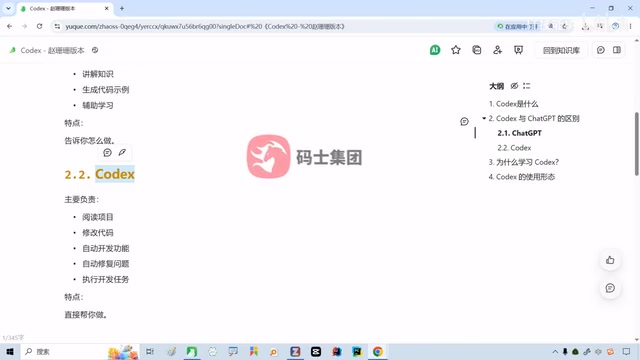Click the '2.2. Codex' heading

click(x=100, y=174)
